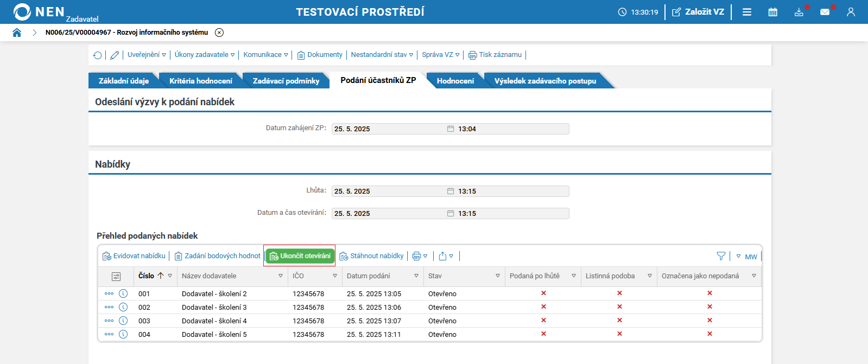The width and height of the screenshot is (868, 364).
Task: Close the N006/25/V00004967 breadcrumb tab
Action: pyautogui.click(x=219, y=33)
